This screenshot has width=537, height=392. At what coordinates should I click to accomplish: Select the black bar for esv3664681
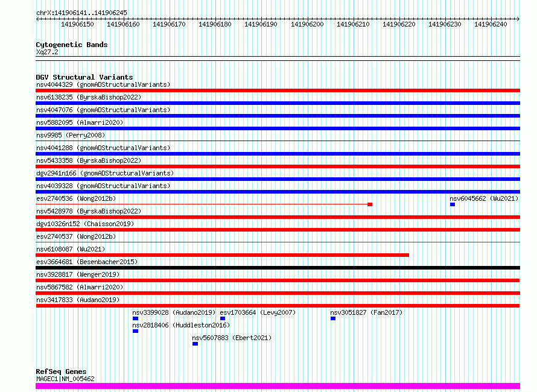(278, 268)
